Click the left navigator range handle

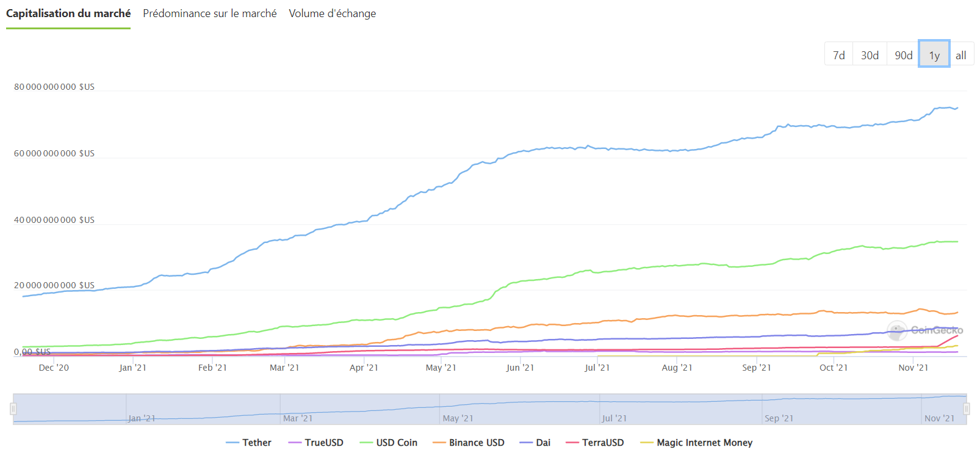13,409
